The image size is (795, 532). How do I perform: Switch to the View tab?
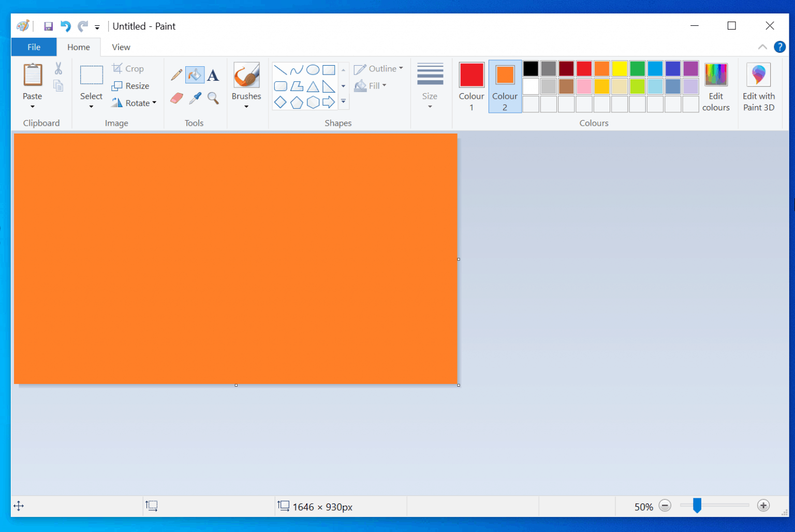(x=120, y=47)
